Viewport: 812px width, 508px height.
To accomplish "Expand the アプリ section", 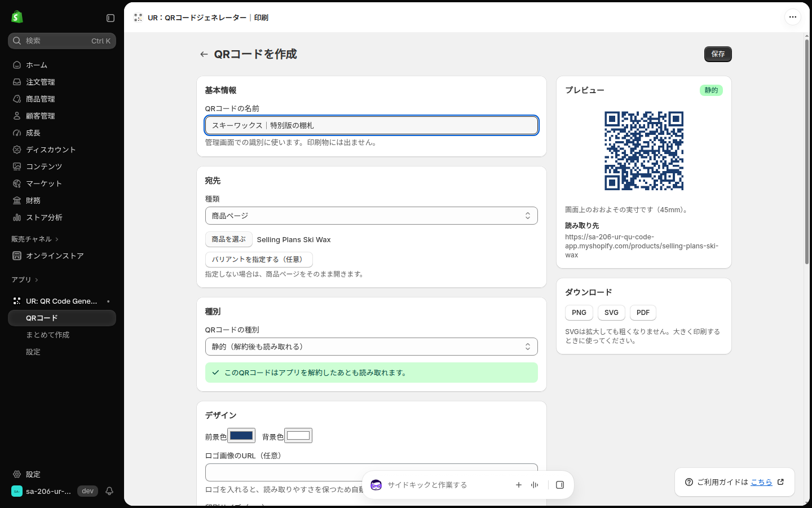I will click(25, 280).
